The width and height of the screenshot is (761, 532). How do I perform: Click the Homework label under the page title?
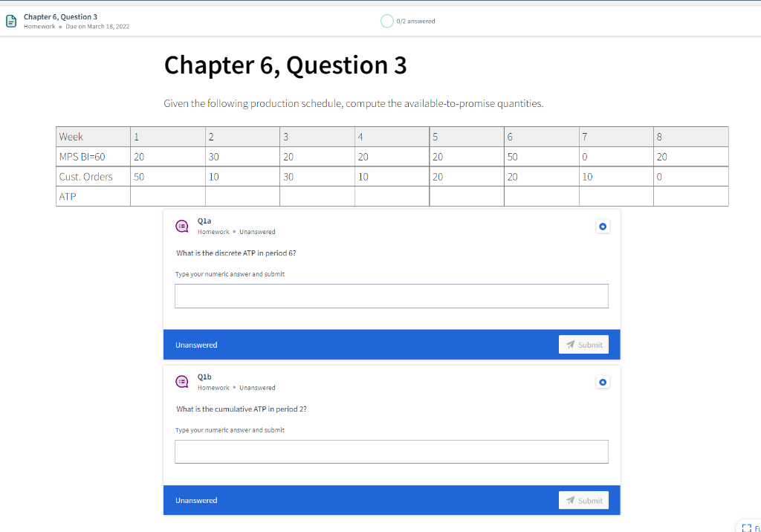tap(39, 25)
